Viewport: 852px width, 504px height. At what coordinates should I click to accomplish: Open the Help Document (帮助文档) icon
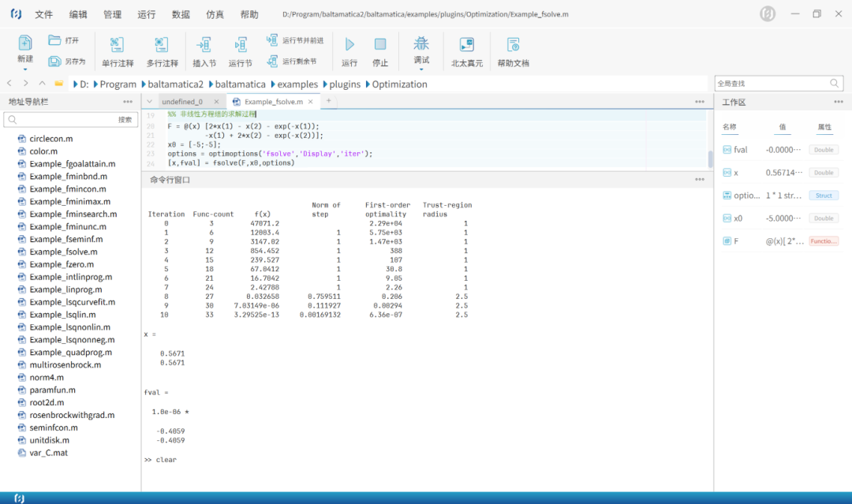coord(513,45)
